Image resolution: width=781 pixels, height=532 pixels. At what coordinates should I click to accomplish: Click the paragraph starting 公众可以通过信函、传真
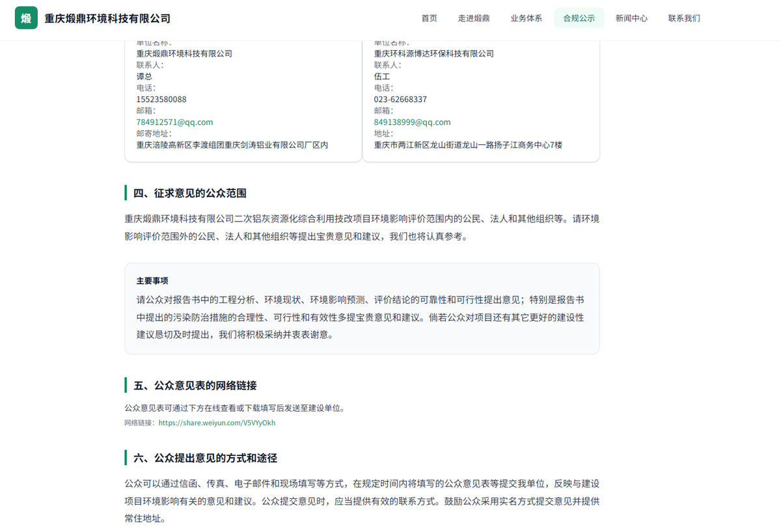point(361,501)
